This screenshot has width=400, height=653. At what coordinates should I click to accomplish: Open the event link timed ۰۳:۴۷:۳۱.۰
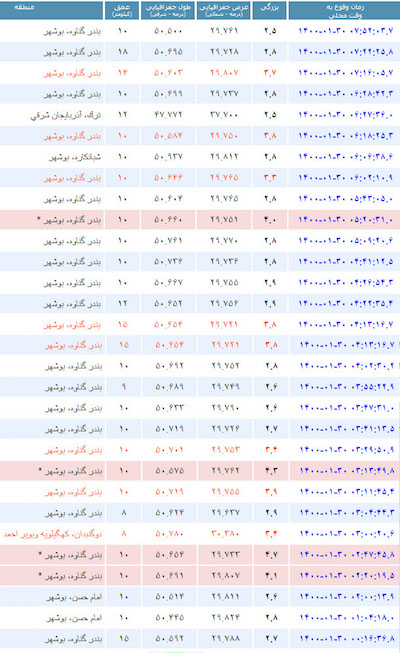[x=347, y=408]
